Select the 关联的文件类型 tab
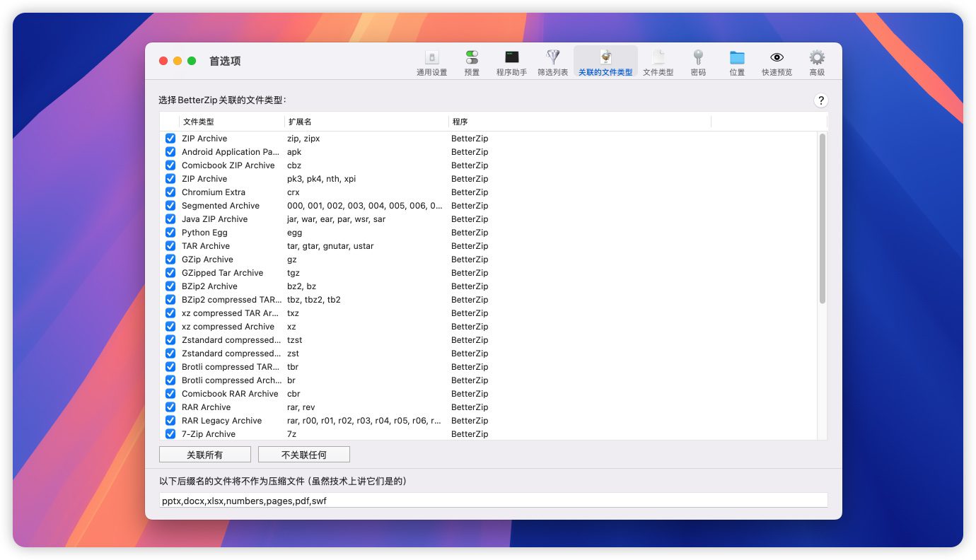The height and width of the screenshot is (560, 976). click(x=605, y=62)
